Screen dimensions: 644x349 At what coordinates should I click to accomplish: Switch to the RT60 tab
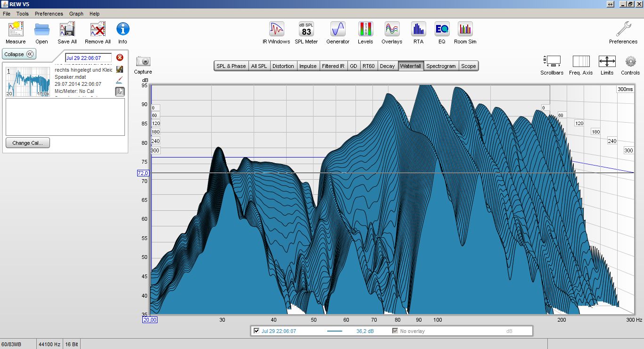click(369, 66)
